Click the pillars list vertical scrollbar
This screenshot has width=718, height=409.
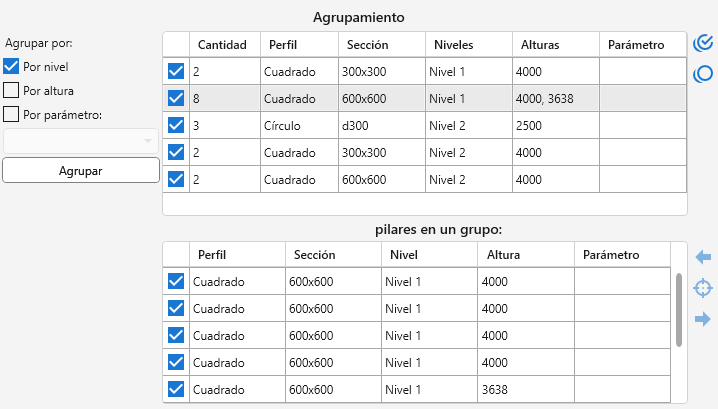click(680, 310)
